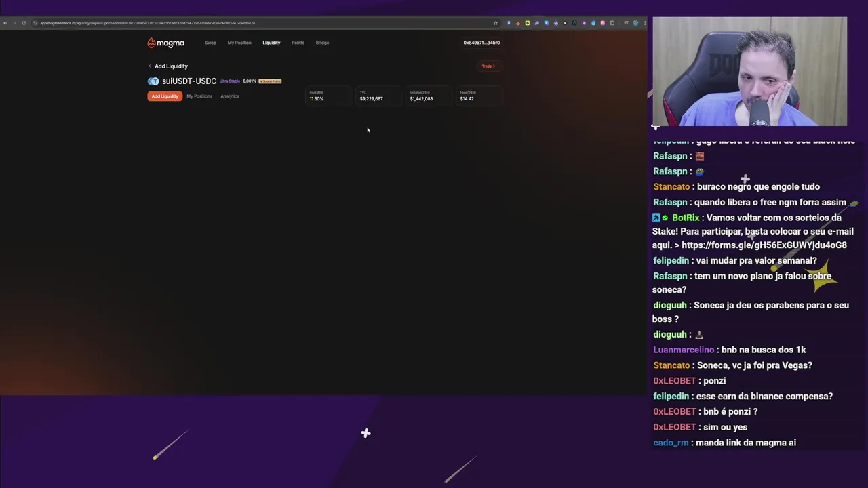Open the Points page
This screenshot has width=868, height=488.
(298, 43)
